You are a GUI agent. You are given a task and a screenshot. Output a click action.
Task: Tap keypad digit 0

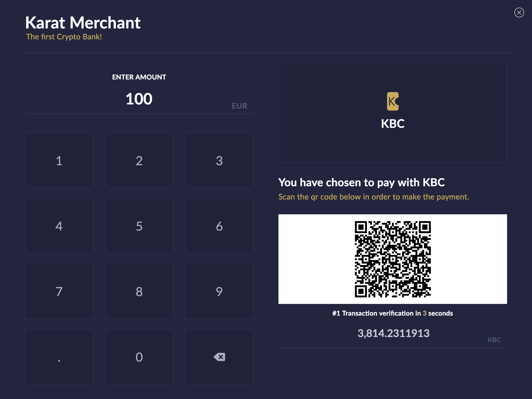pyautogui.click(x=139, y=357)
